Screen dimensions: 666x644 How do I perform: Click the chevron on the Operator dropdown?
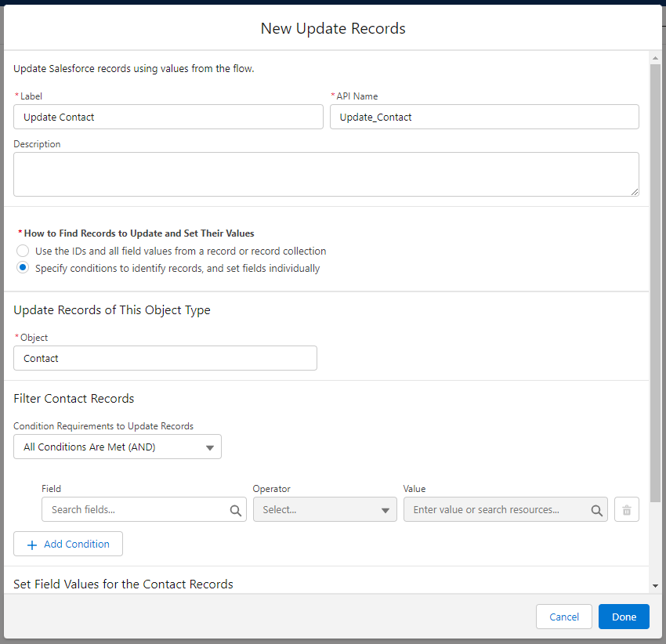[387, 509]
